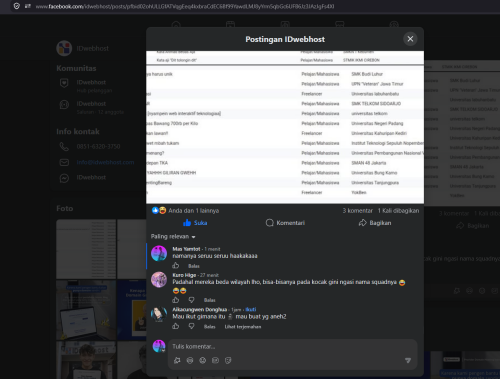Click the 'Universitas Tanjungpura' cell in image
The width and height of the screenshot is (500, 379).
[x=375, y=183]
